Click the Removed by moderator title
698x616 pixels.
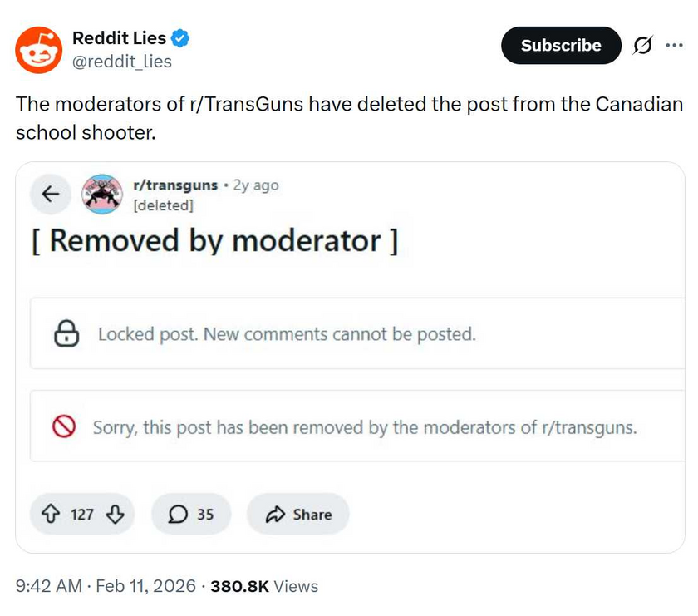pyautogui.click(x=215, y=240)
